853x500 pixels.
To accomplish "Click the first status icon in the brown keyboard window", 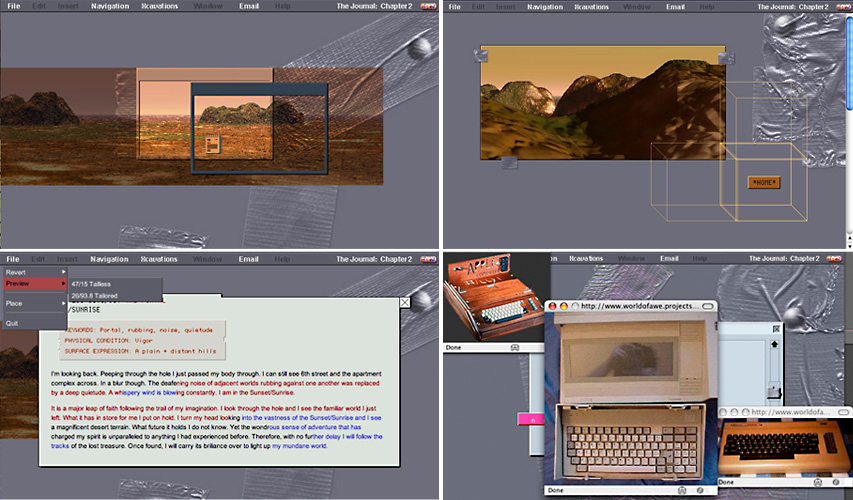I will (817, 482).
